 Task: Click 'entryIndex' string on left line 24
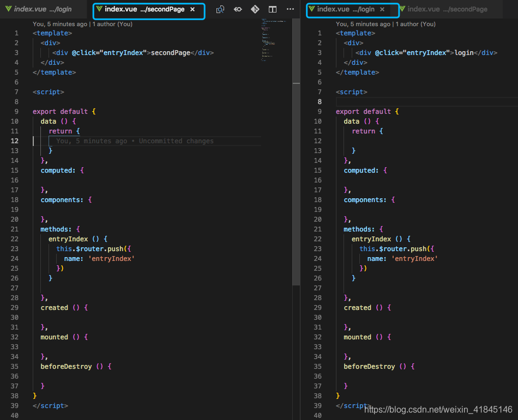pyautogui.click(x=111, y=258)
